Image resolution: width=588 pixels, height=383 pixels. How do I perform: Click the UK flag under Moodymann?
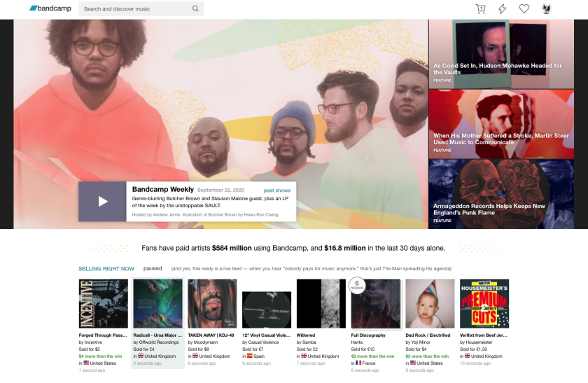click(195, 356)
